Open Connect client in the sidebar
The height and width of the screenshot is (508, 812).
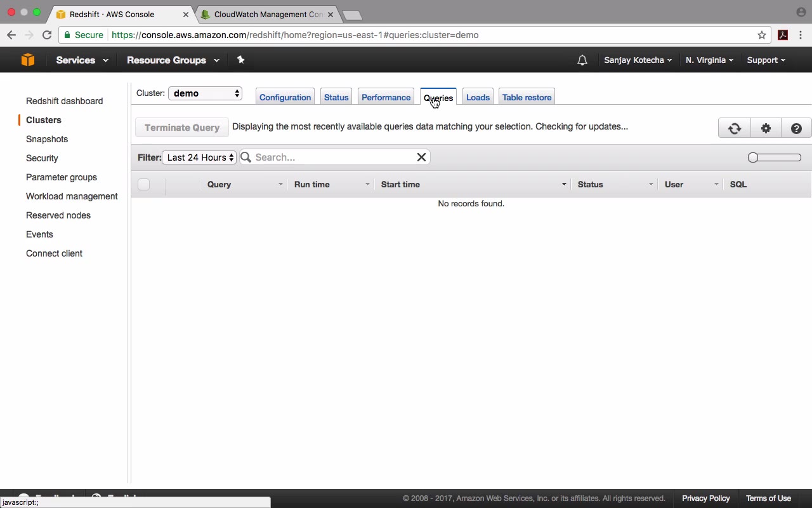tap(54, 253)
